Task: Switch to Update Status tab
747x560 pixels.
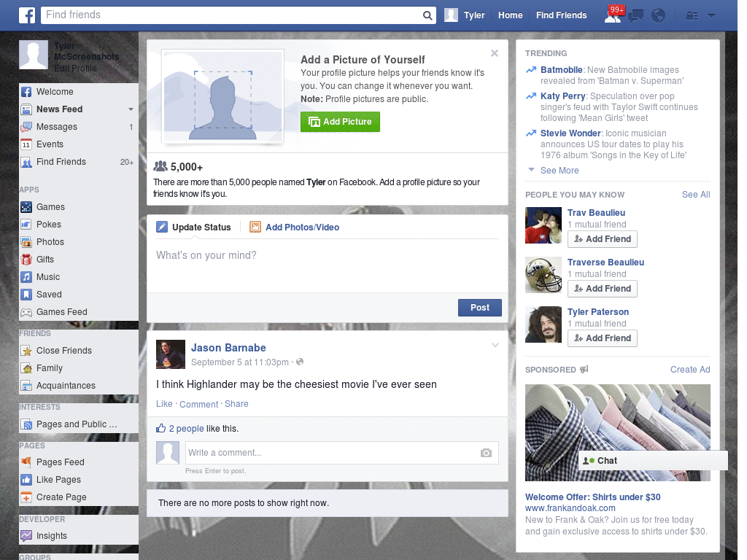Action: 194,227
